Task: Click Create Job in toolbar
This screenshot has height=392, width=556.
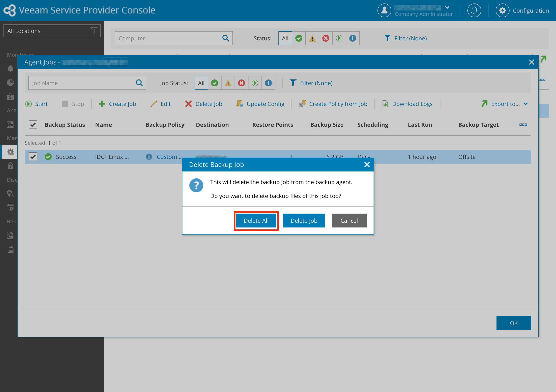Action: click(x=117, y=104)
